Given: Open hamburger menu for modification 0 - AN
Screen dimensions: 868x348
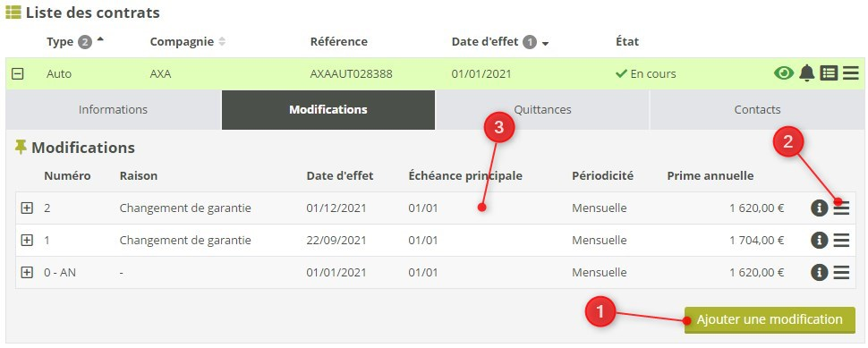Looking at the screenshot, I should [x=841, y=272].
